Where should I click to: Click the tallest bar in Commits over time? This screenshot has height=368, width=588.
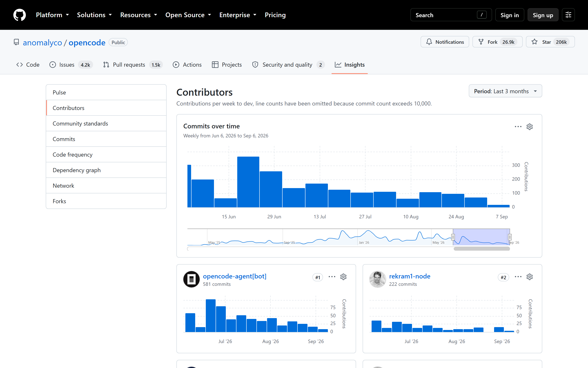coord(248,182)
